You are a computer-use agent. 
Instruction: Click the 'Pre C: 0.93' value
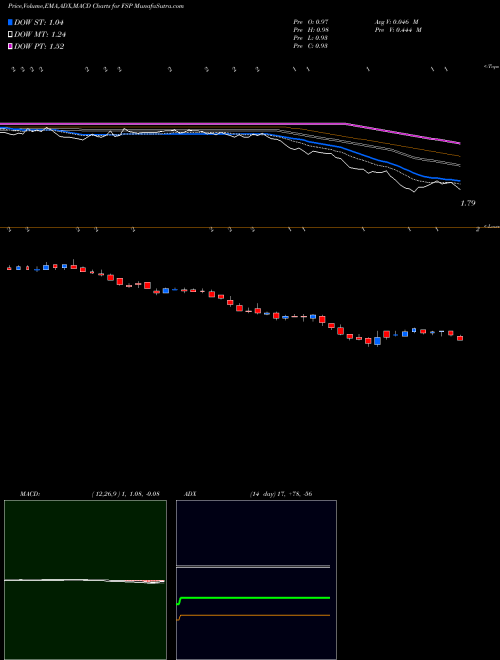(311, 46)
